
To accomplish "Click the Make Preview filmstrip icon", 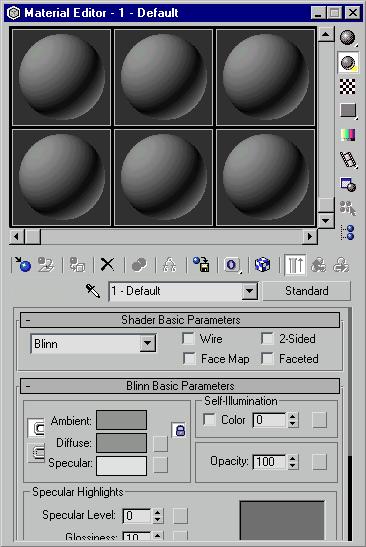I will [x=348, y=160].
